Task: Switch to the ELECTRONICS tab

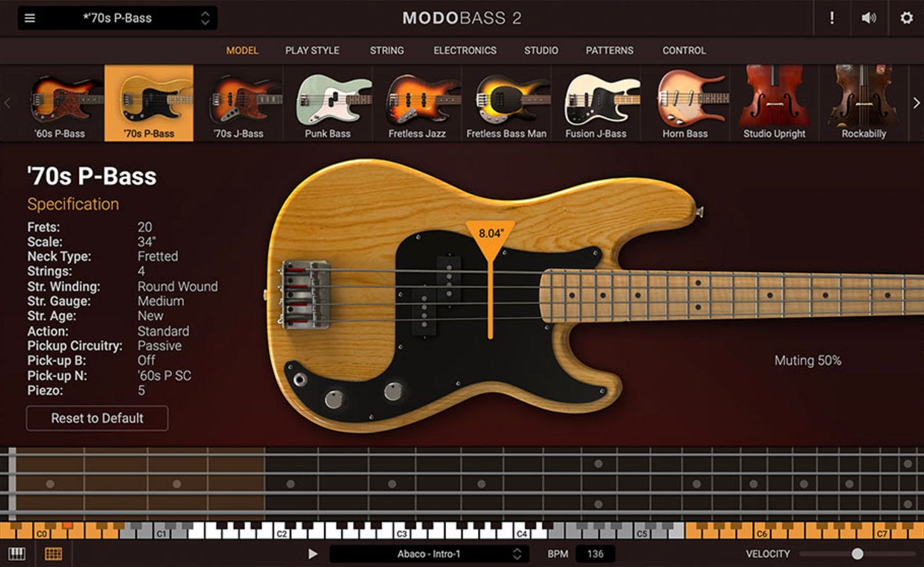Action: tap(465, 50)
